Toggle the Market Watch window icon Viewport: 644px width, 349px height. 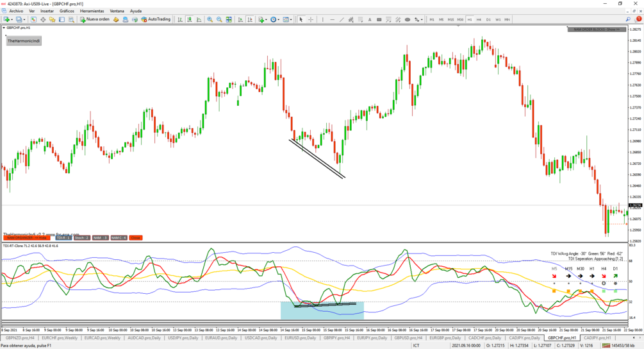pos(33,19)
